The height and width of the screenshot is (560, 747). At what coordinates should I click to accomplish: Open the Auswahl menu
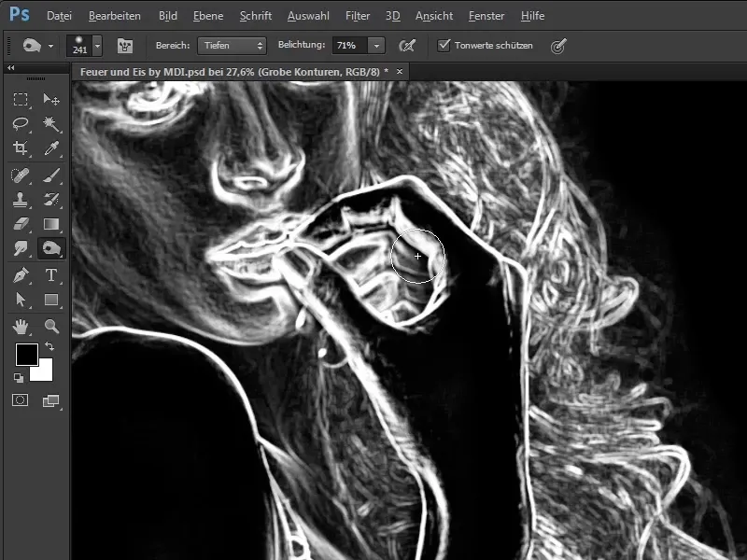click(x=308, y=16)
